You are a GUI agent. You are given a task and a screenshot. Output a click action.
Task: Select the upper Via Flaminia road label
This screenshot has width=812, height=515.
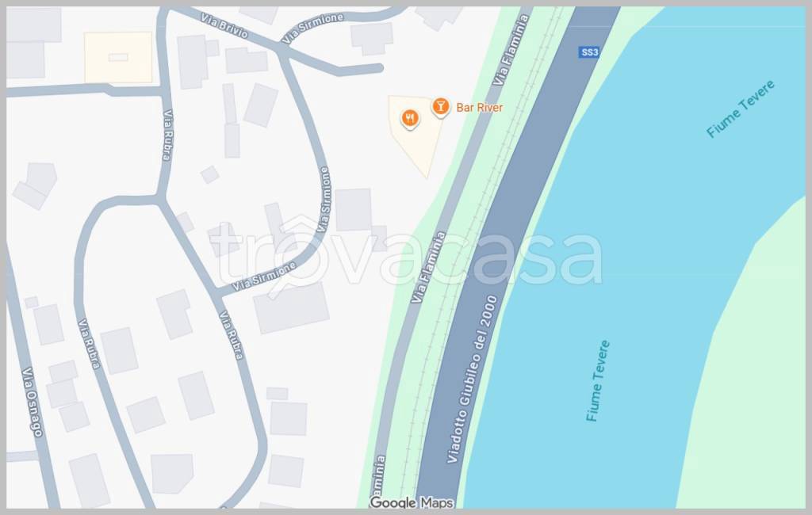pos(511,50)
